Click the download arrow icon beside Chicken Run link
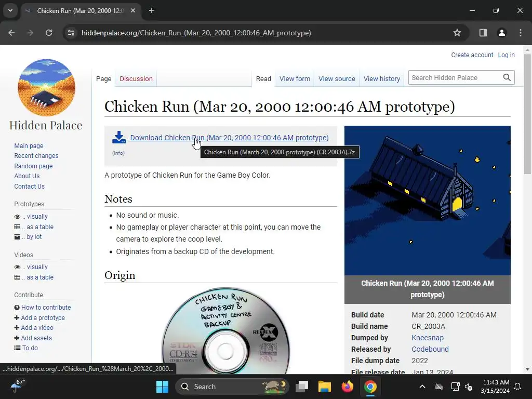This screenshot has height=399, width=532. [x=119, y=137]
